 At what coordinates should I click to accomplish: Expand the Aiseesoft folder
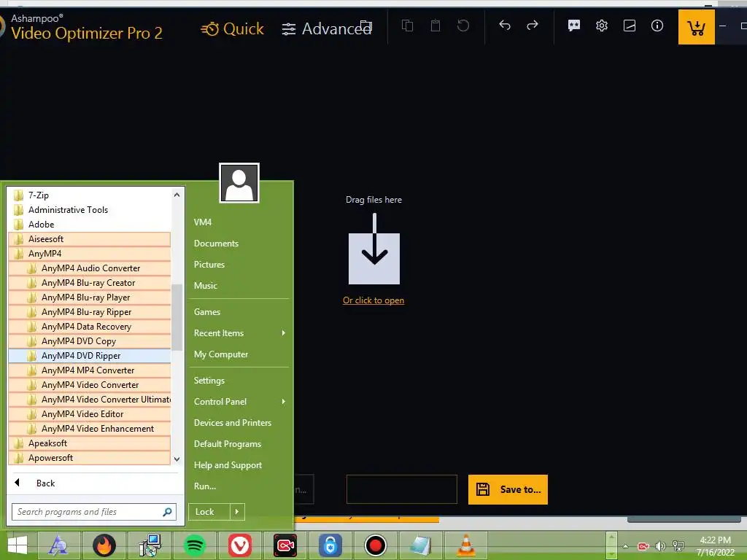tap(90, 239)
